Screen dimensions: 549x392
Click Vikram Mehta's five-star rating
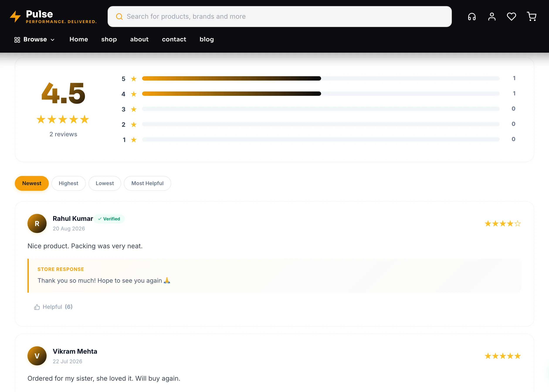[503, 356]
